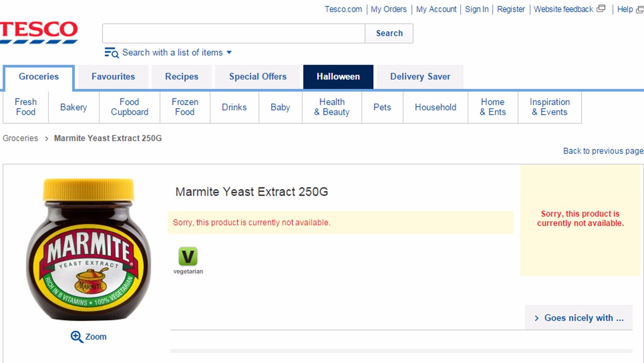Click the Search button
Screen dimensions: 644x363
[x=389, y=33]
